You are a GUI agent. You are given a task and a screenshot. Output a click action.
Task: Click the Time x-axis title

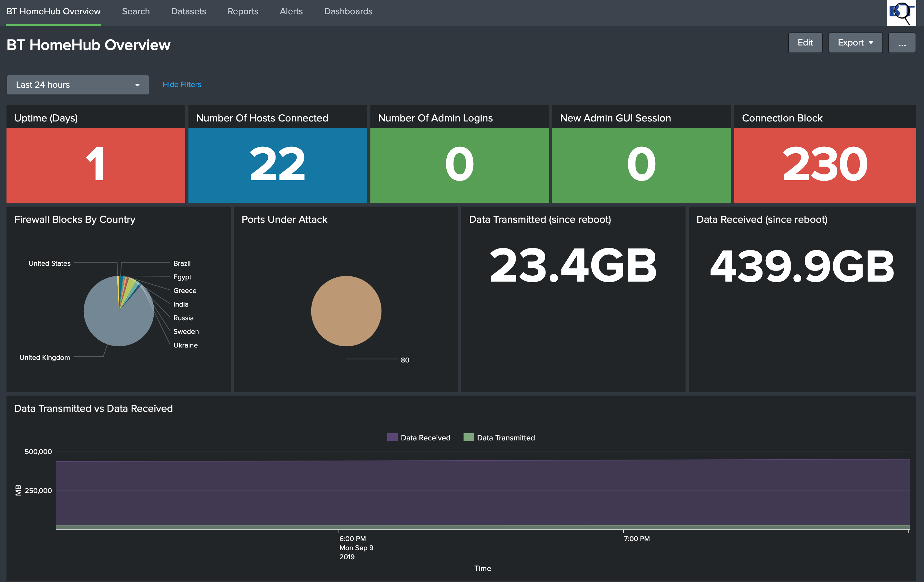coord(482,568)
